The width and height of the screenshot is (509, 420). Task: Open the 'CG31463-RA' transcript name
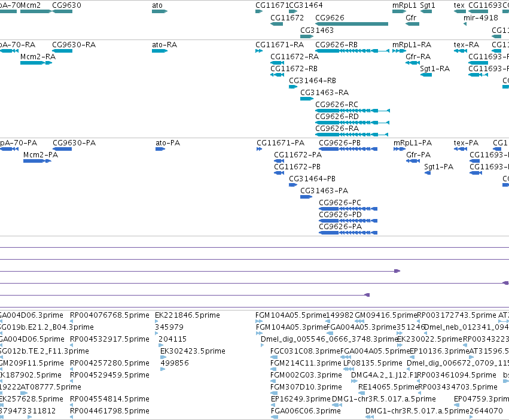(x=325, y=93)
